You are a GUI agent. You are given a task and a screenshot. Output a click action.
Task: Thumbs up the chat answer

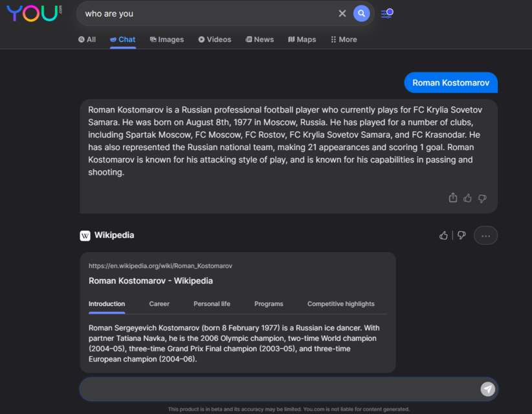point(467,198)
